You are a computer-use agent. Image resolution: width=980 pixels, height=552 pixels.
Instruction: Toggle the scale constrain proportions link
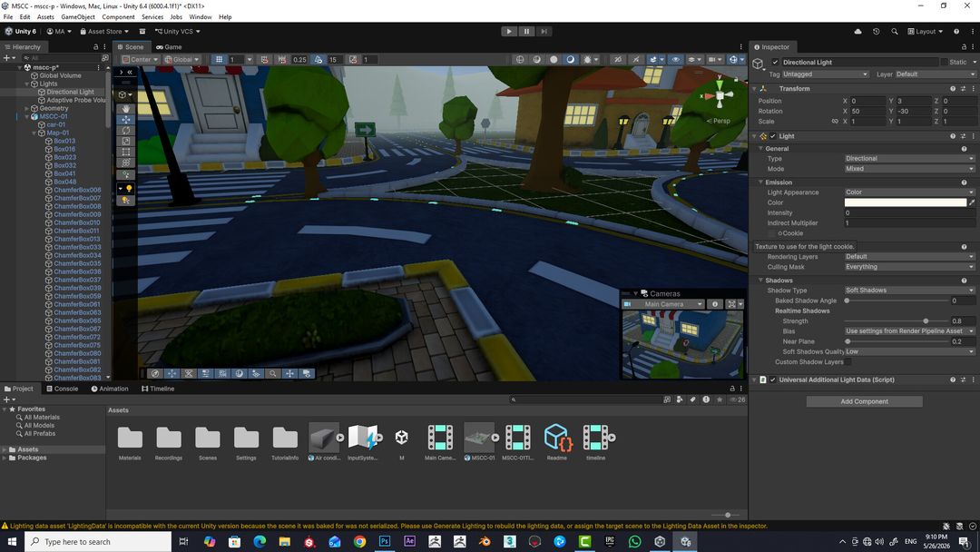[835, 122]
